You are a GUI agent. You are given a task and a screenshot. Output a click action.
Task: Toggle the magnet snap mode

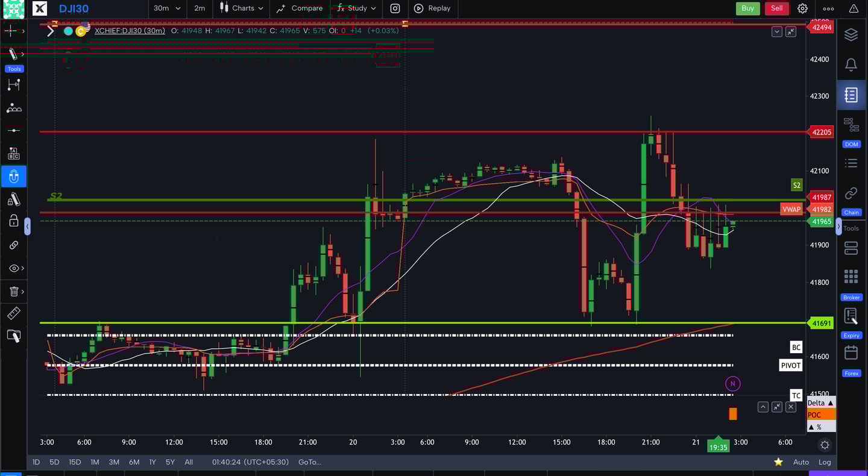pyautogui.click(x=13, y=177)
